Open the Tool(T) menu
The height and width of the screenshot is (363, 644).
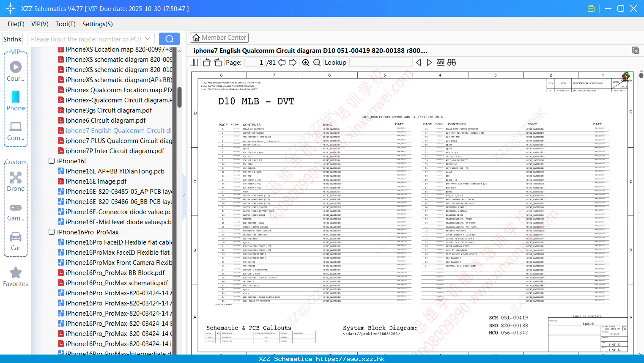point(66,24)
